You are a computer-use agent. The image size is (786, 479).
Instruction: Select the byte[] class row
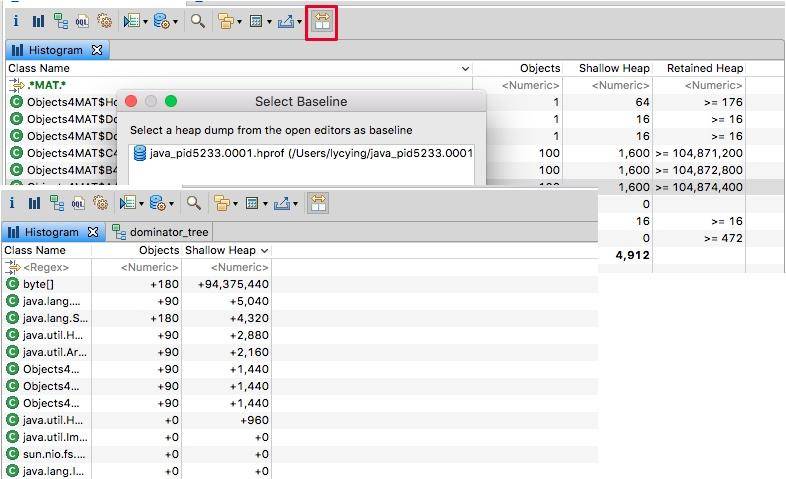point(43,284)
